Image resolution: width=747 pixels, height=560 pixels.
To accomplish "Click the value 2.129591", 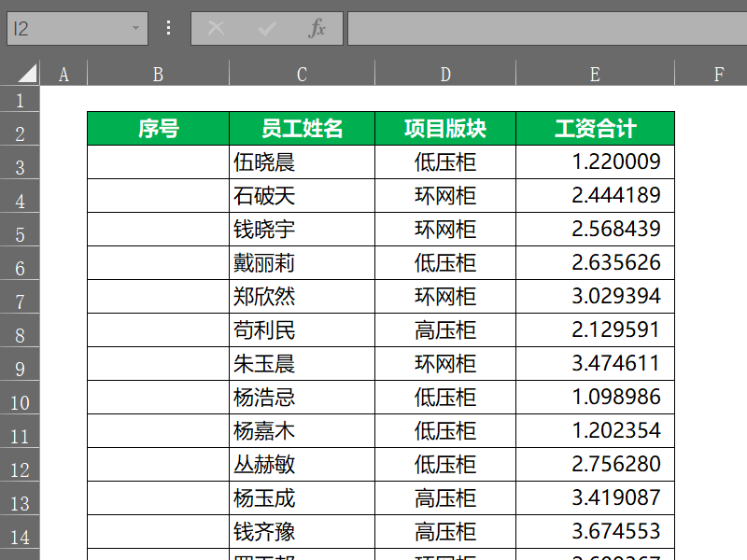I will click(x=616, y=329).
